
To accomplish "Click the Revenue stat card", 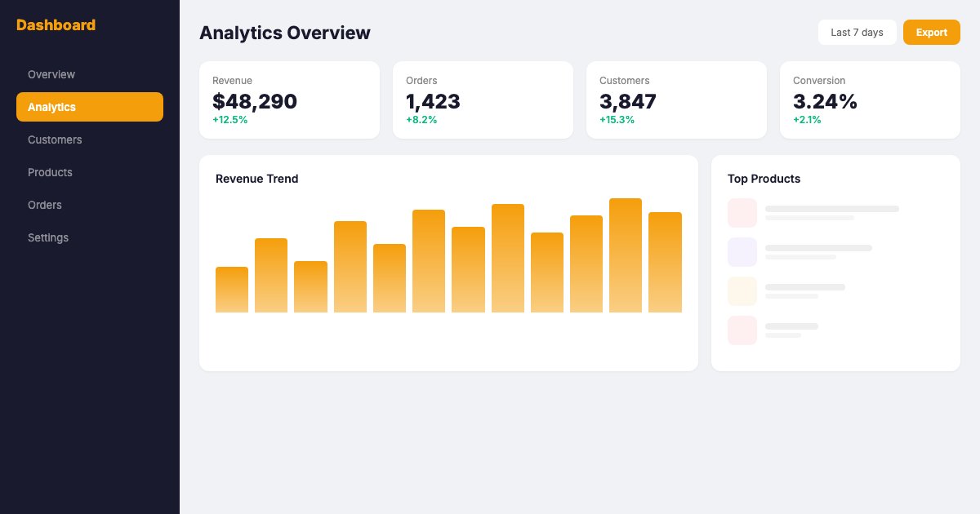I will click(x=289, y=100).
